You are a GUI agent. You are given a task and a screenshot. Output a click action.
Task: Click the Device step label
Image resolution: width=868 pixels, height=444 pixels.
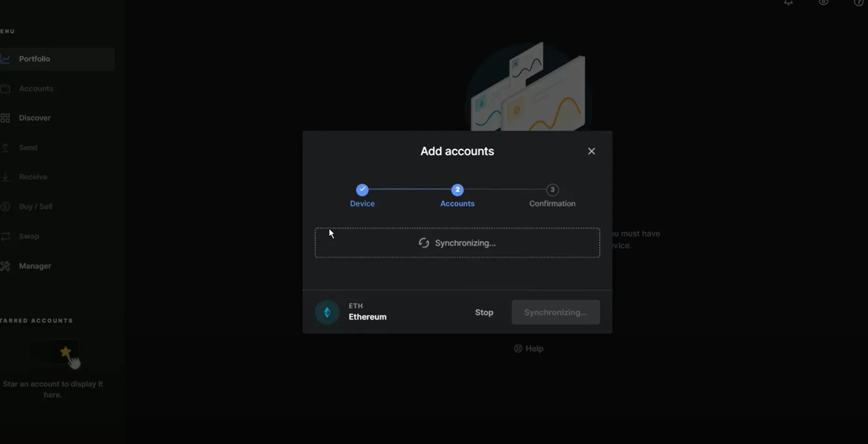pos(362,204)
